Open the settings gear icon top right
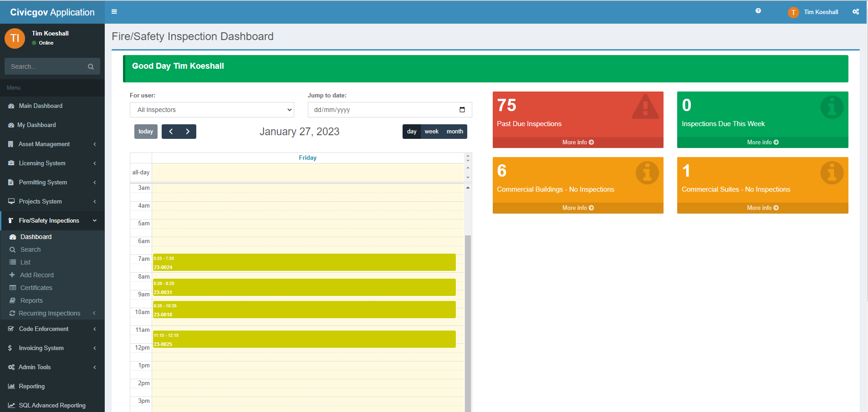Screen dimensions: 868x412 856,12
